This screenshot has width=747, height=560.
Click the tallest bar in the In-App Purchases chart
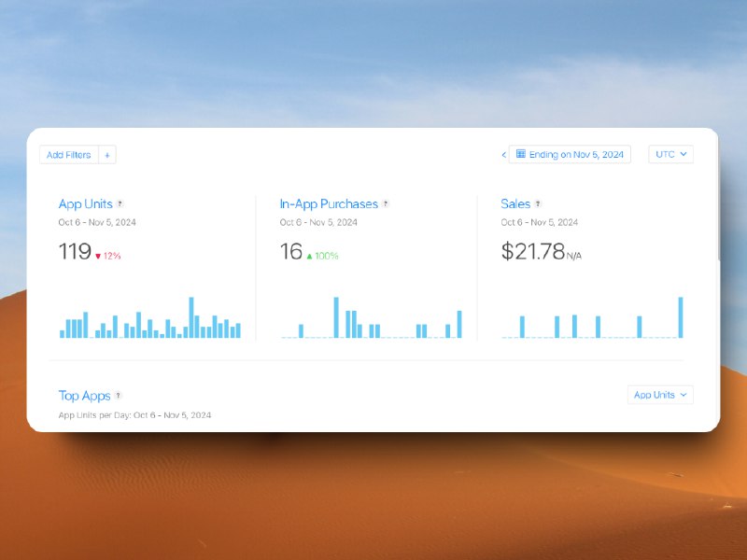point(335,318)
